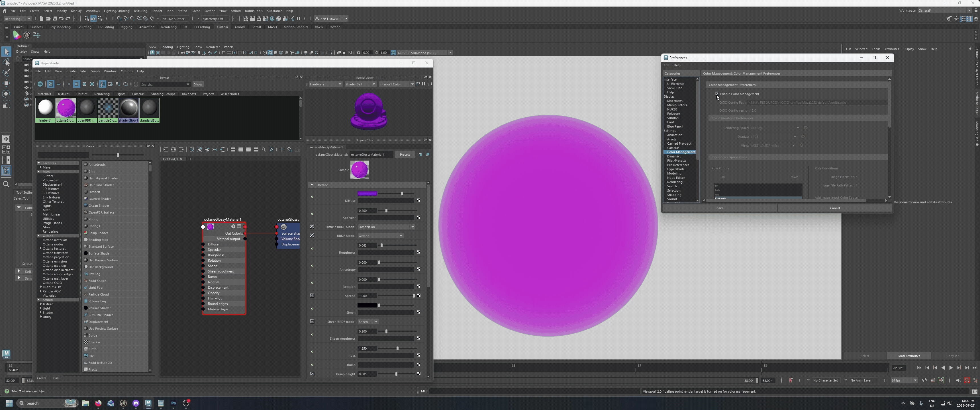This screenshot has height=410, width=980.
Task: Open the Sheen BRDF model dropdown
Action: tap(368, 321)
